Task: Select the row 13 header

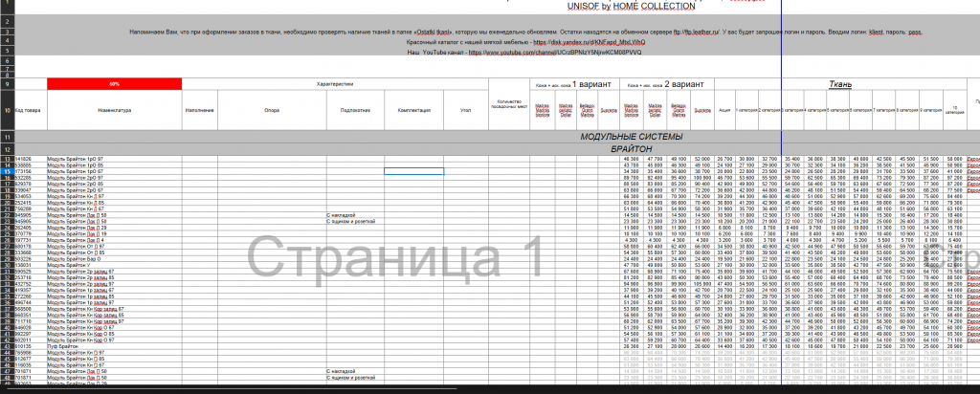Action: coord(7,159)
